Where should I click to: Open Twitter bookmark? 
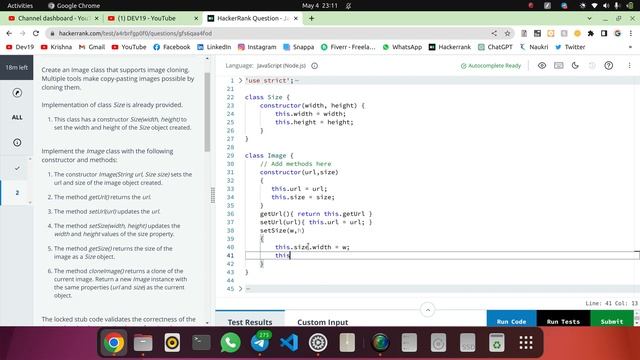[x=570, y=47]
